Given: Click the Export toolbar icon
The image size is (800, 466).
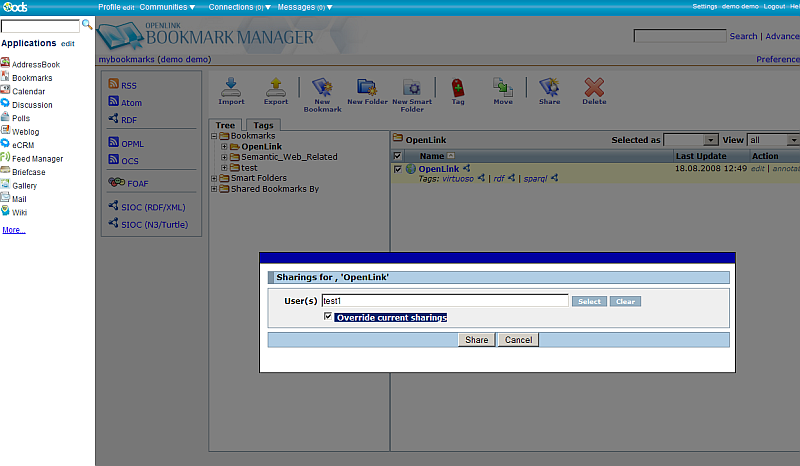Looking at the screenshot, I should 275,88.
